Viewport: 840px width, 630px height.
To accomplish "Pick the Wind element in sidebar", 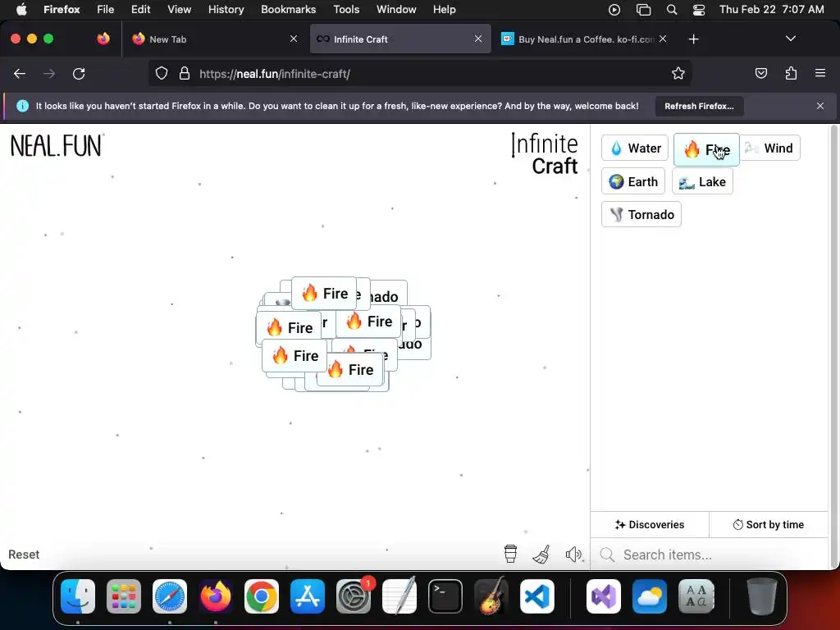I will click(x=770, y=148).
